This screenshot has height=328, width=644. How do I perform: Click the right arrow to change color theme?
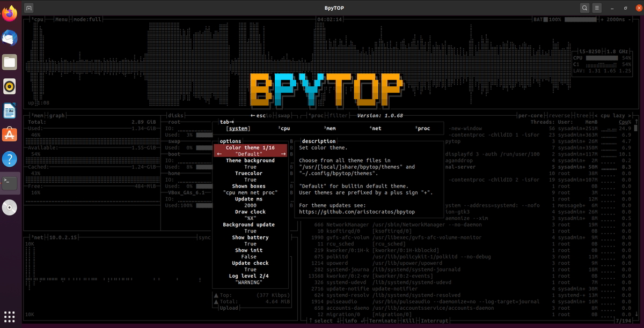tap(283, 154)
